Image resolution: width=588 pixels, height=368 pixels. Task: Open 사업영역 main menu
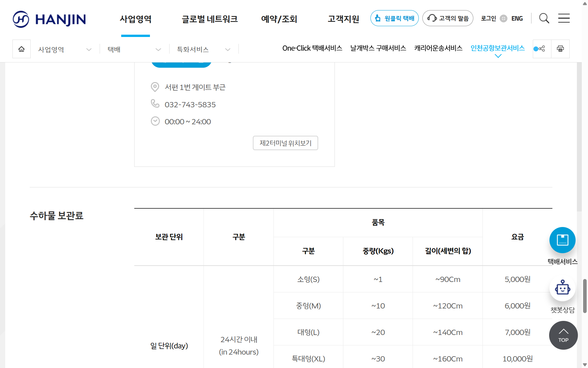coord(136,19)
